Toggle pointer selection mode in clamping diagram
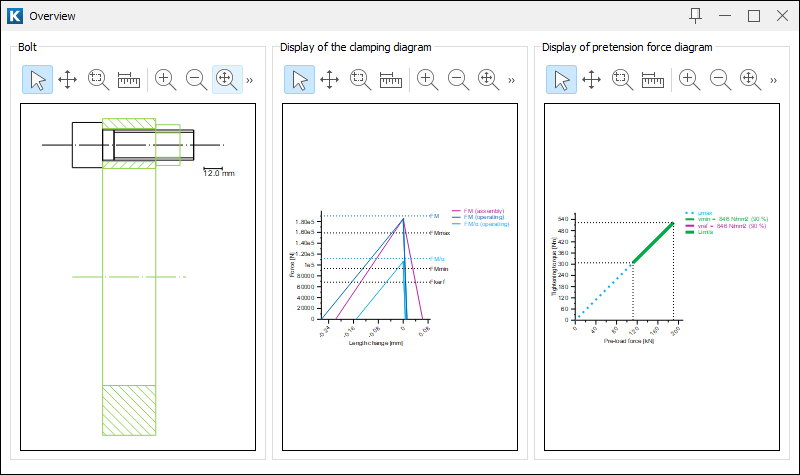Viewport: 800px width, 475px height. (x=299, y=80)
